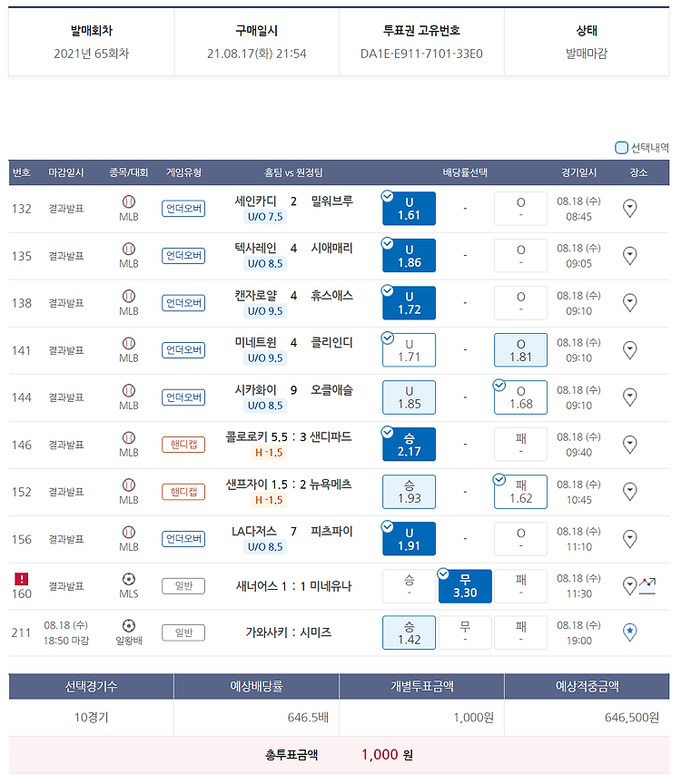Select 승 1.93 odds for 샌프자이 game
This screenshot has height=784, width=681.
coord(409,492)
